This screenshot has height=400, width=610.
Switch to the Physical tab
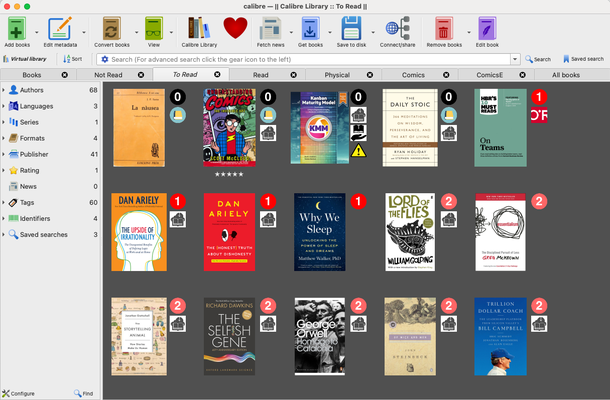coord(337,75)
